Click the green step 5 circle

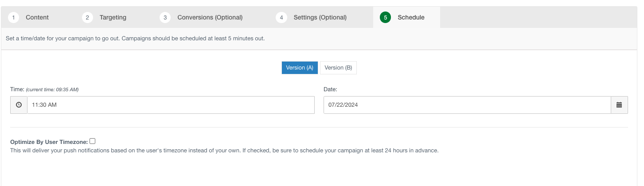pos(385,17)
